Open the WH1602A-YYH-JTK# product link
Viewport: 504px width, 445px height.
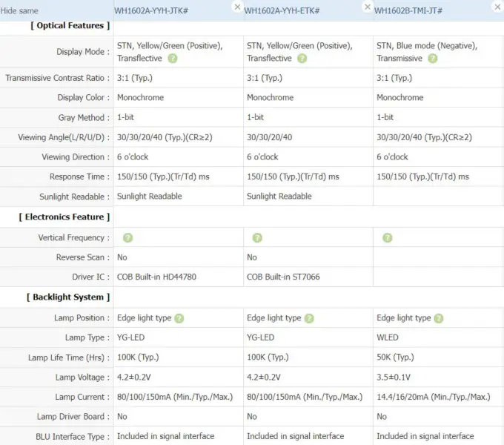(x=151, y=11)
